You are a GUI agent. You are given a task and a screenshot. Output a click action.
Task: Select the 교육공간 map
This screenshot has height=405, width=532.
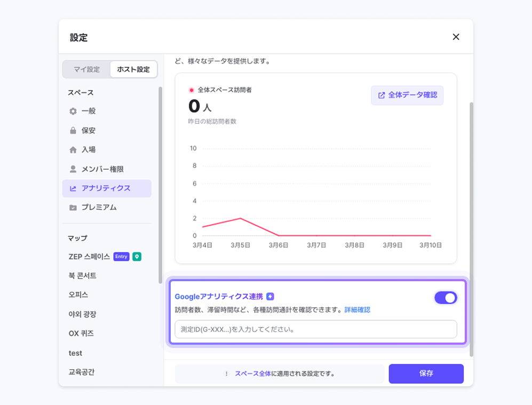click(82, 372)
